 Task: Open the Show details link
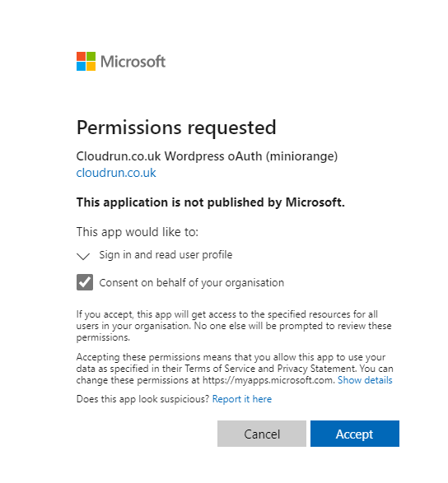click(365, 380)
